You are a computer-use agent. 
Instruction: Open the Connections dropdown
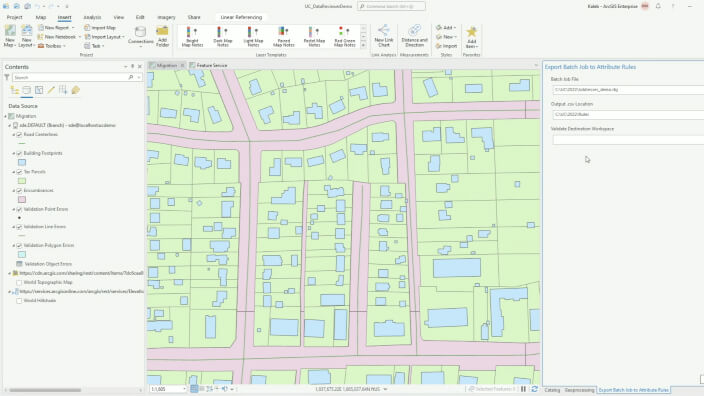pyautogui.click(x=141, y=36)
